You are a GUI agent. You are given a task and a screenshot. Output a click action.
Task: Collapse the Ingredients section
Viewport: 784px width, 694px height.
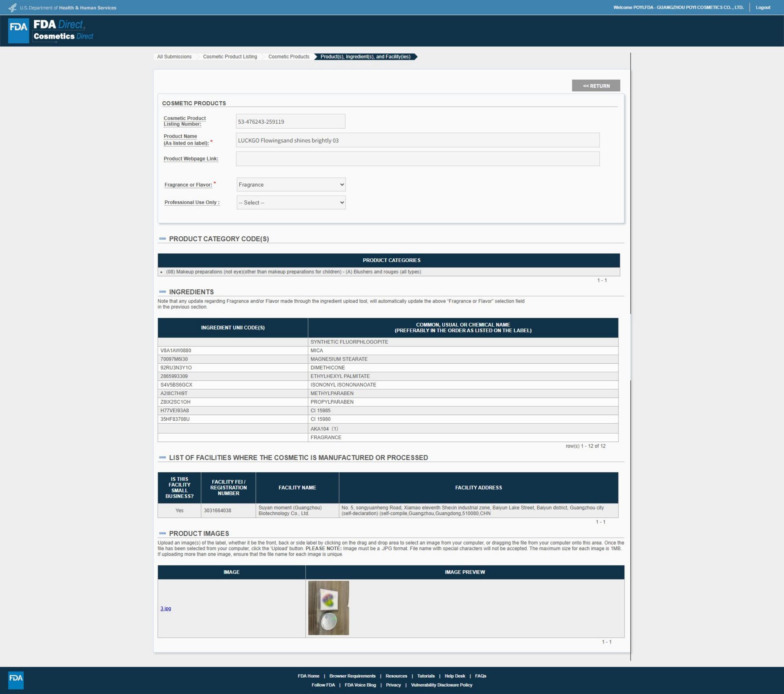coord(163,292)
